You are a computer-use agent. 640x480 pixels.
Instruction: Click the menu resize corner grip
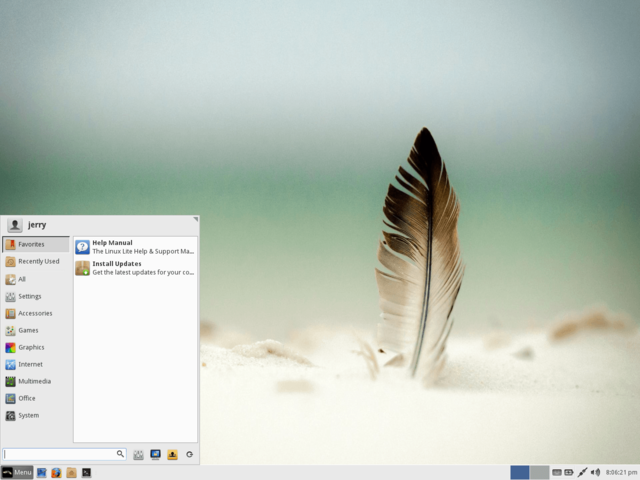pos(196,219)
